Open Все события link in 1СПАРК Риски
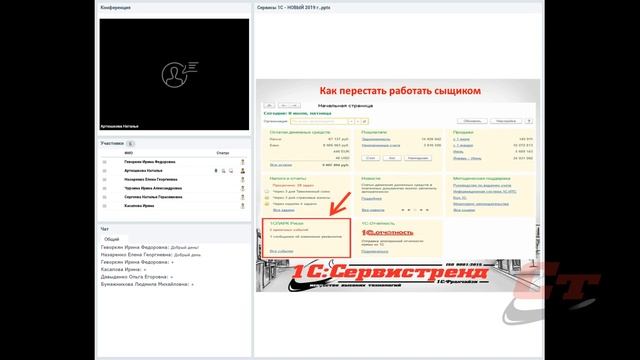The height and width of the screenshot is (360, 640). 282,251
